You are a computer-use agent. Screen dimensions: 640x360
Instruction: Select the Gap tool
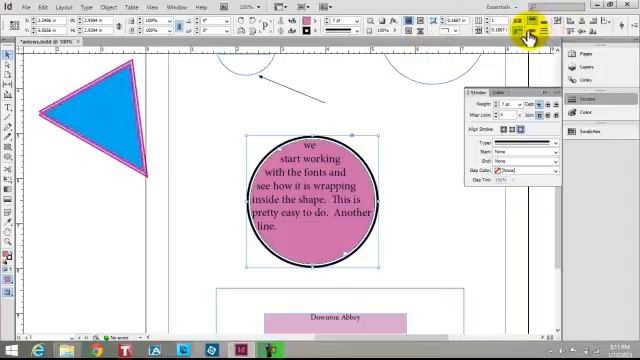click(x=7, y=84)
